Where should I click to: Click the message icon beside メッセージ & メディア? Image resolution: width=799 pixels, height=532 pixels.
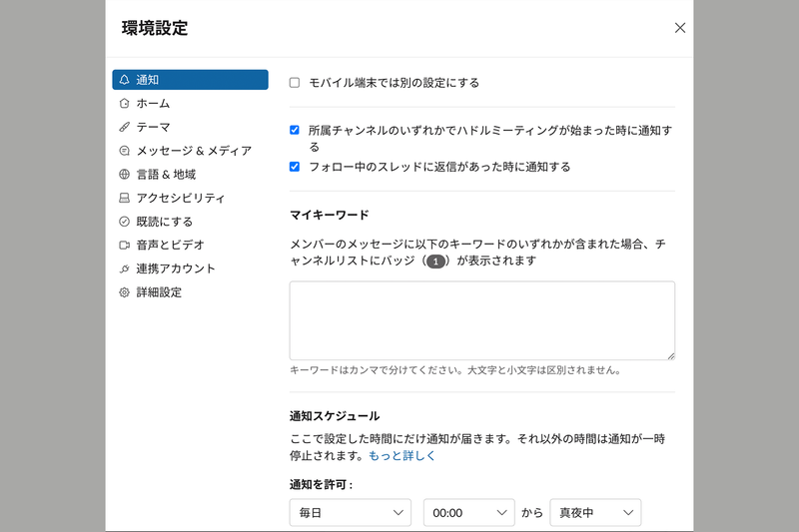tap(124, 151)
